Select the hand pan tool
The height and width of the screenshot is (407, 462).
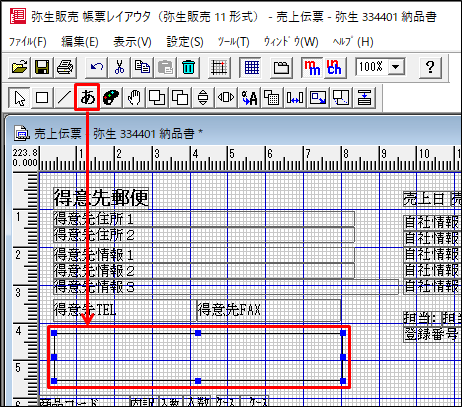[x=134, y=98]
